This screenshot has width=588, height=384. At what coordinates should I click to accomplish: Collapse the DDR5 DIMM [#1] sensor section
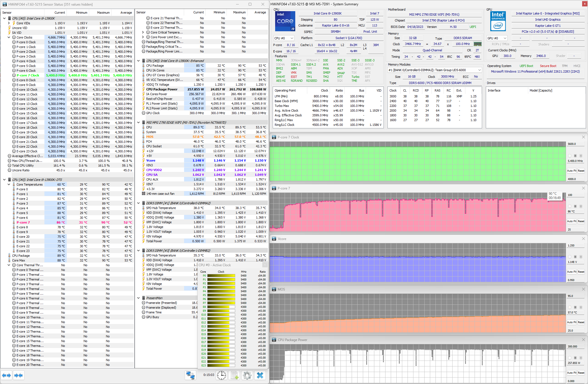coord(139,203)
